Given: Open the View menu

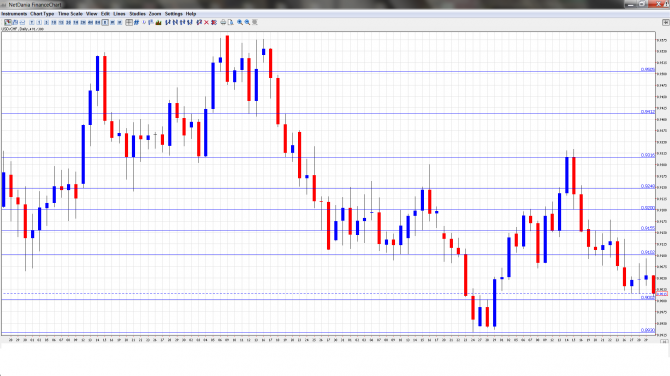Looking at the screenshot, I should click(x=91, y=14).
